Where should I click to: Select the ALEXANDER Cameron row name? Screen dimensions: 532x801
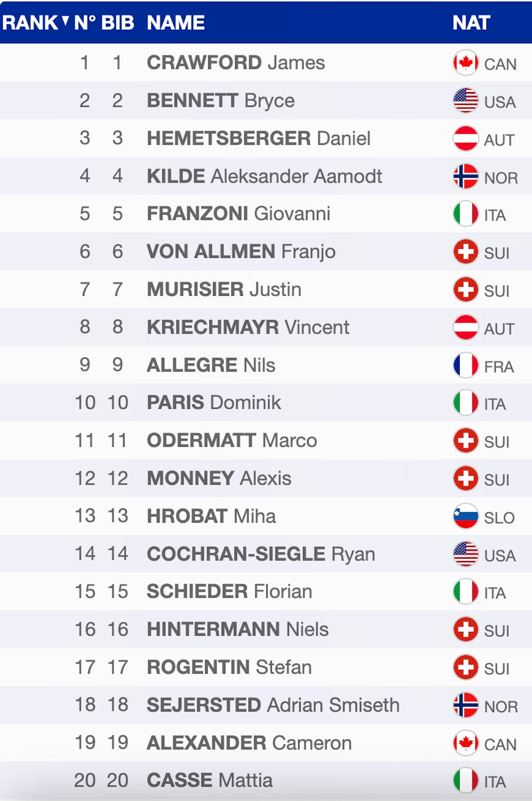coord(249,743)
